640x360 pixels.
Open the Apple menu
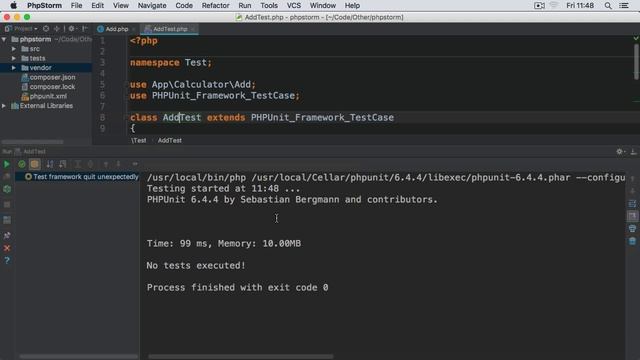[x=13, y=6]
